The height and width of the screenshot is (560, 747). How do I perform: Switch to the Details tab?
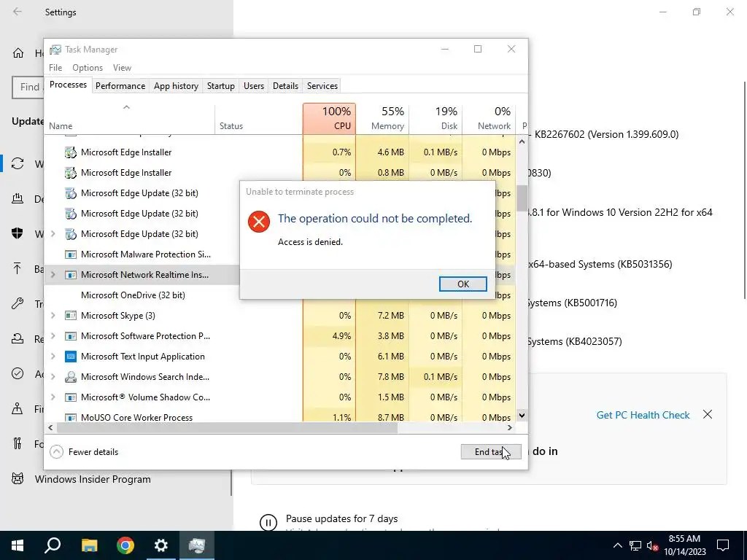pyautogui.click(x=285, y=86)
